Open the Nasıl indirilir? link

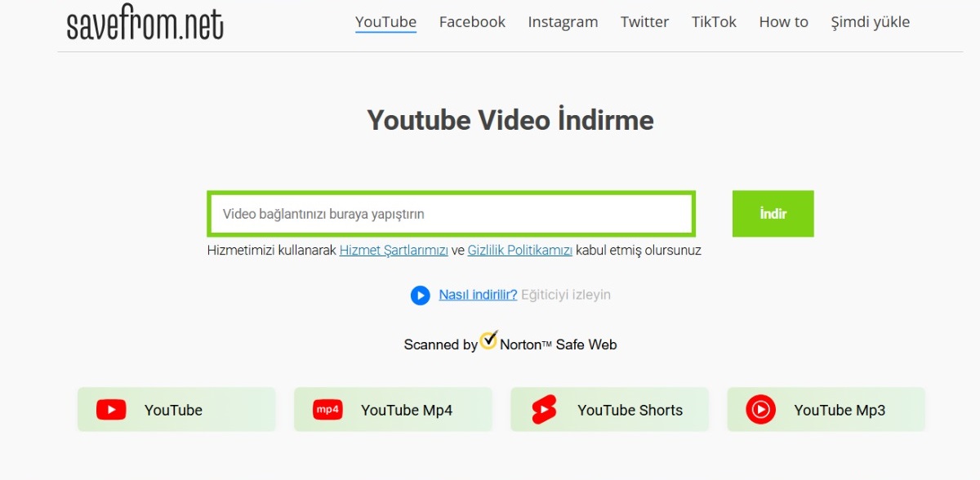click(x=478, y=295)
